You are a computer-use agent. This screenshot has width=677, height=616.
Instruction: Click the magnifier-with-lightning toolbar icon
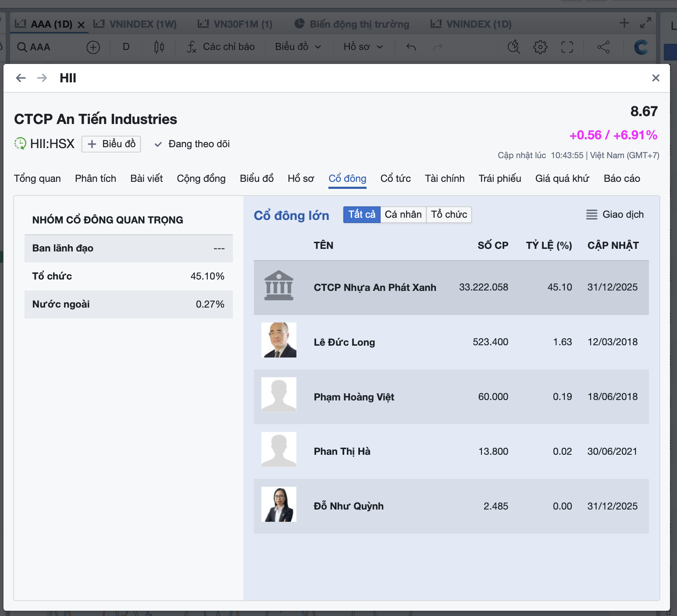click(x=513, y=47)
